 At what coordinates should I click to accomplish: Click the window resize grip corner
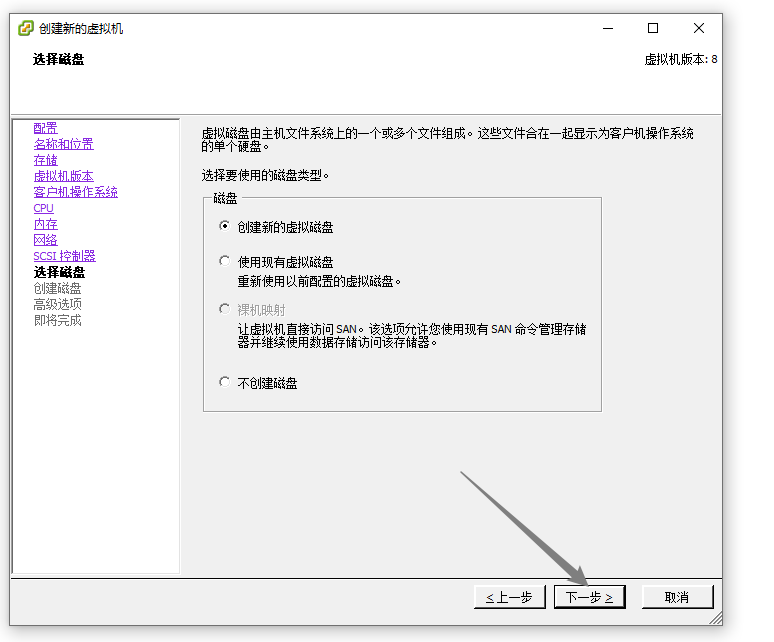click(716, 618)
